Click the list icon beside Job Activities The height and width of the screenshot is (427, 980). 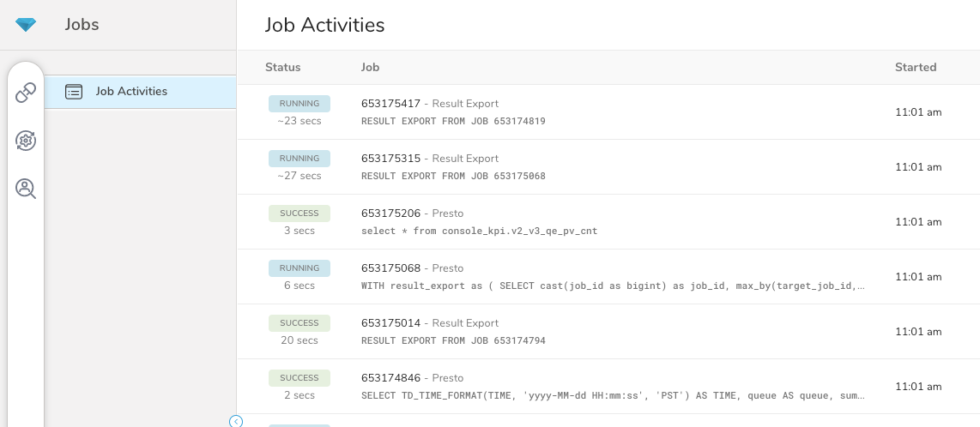74,92
